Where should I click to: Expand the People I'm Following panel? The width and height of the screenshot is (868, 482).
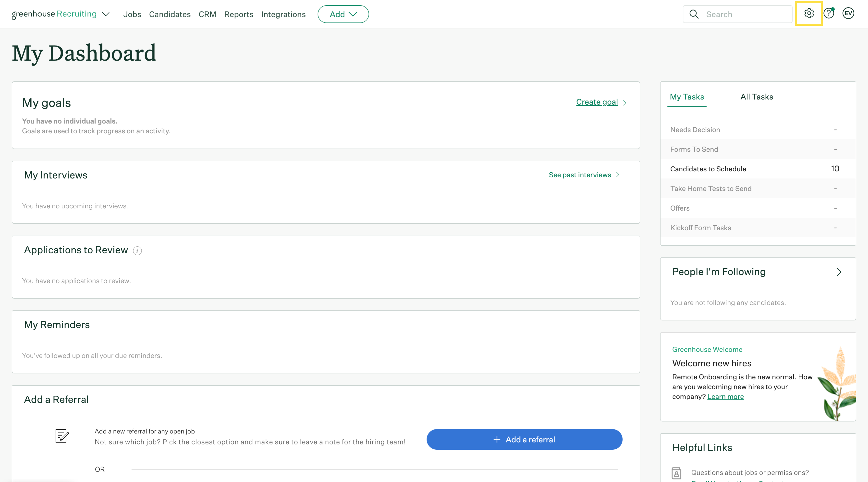pyautogui.click(x=839, y=272)
